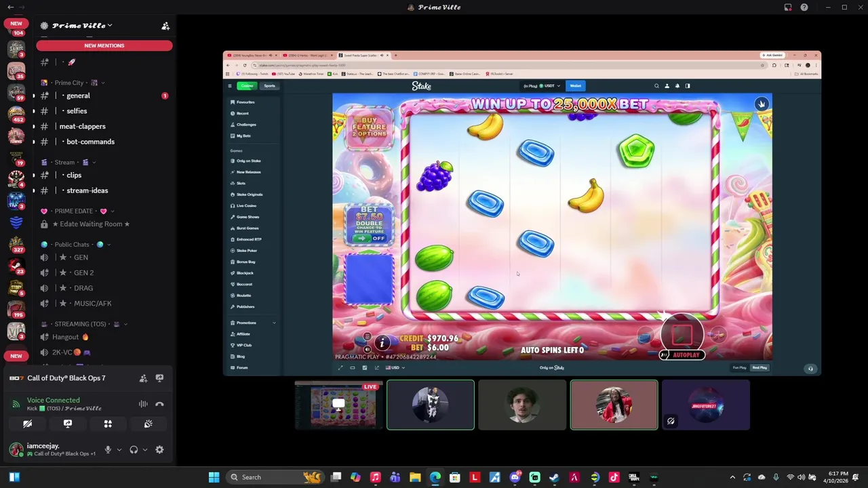Join the DRAG voice channel
Screen dimensions: 868x488
(104, 288)
